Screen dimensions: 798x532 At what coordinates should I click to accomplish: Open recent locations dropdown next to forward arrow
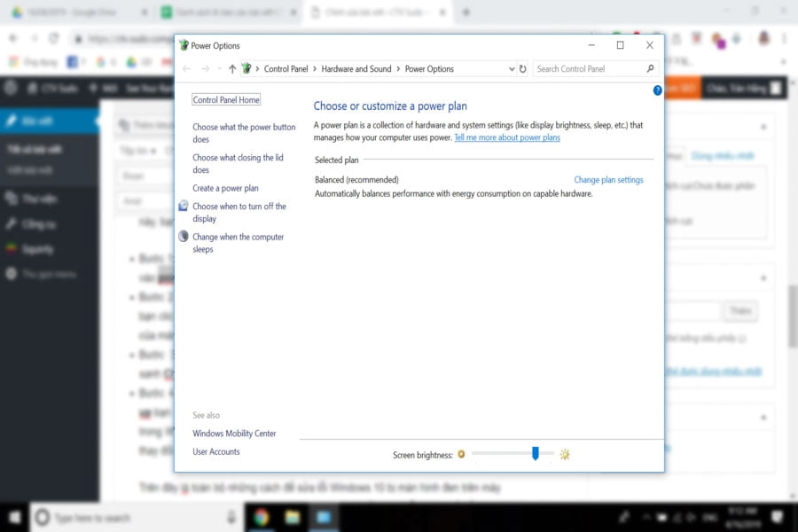coord(218,69)
